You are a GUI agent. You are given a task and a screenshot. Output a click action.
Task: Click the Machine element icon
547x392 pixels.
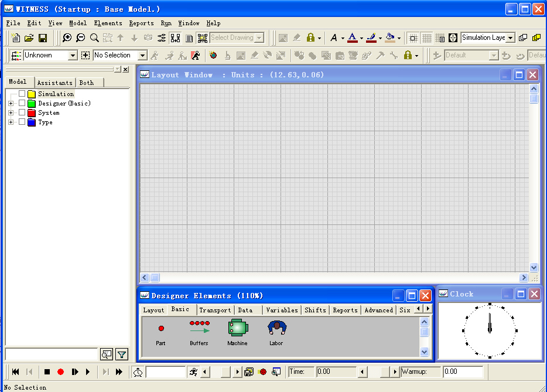(237, 328)
